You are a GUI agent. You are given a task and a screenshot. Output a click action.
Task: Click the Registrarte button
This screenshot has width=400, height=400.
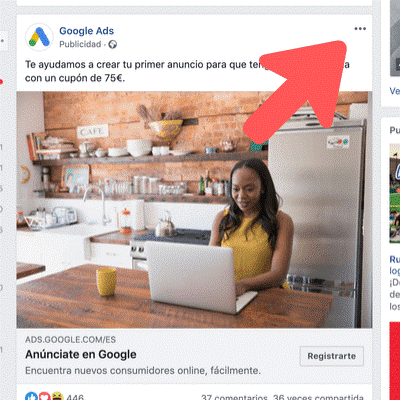[332, 356]
